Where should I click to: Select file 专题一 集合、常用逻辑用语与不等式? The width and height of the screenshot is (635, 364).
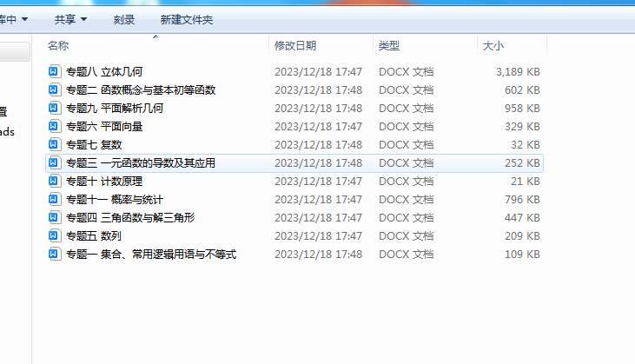294,255
